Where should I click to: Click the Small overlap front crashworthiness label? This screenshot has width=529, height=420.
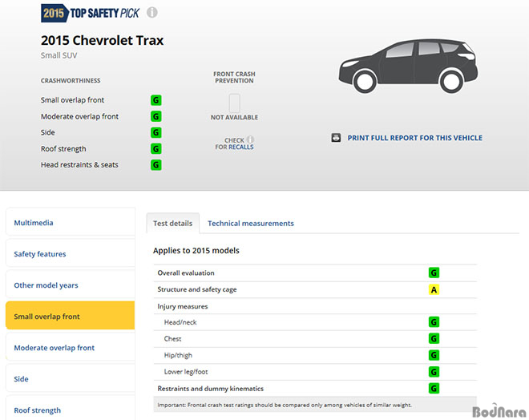pyautogui.click(x=72, y=100)
